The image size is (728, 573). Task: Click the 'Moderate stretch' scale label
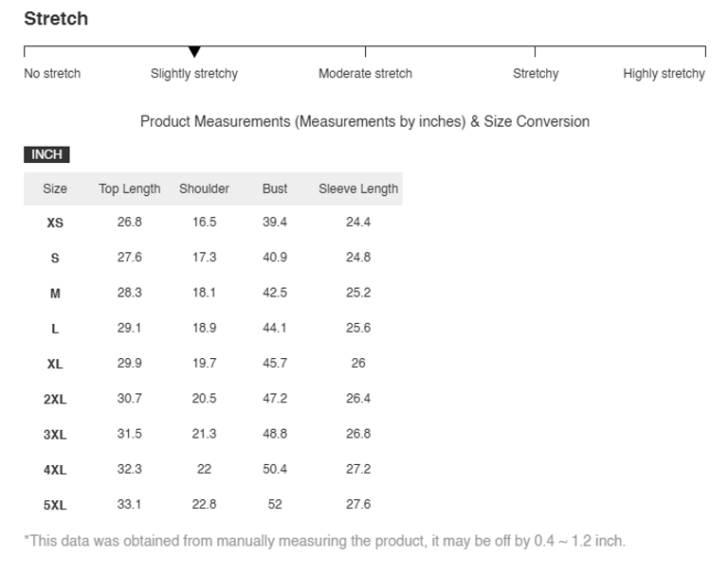click(365, 74)
